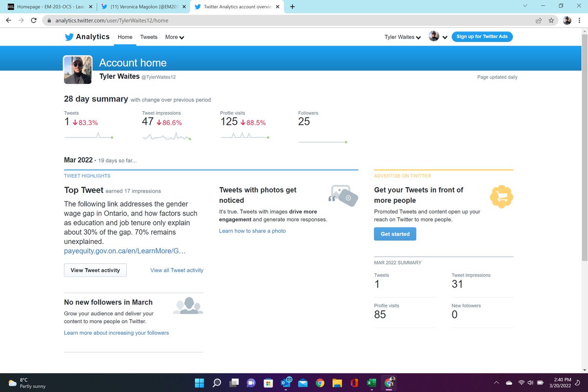Go back to the previous page
The height and width of the screenshot is (392, 588).
[8, 21]
